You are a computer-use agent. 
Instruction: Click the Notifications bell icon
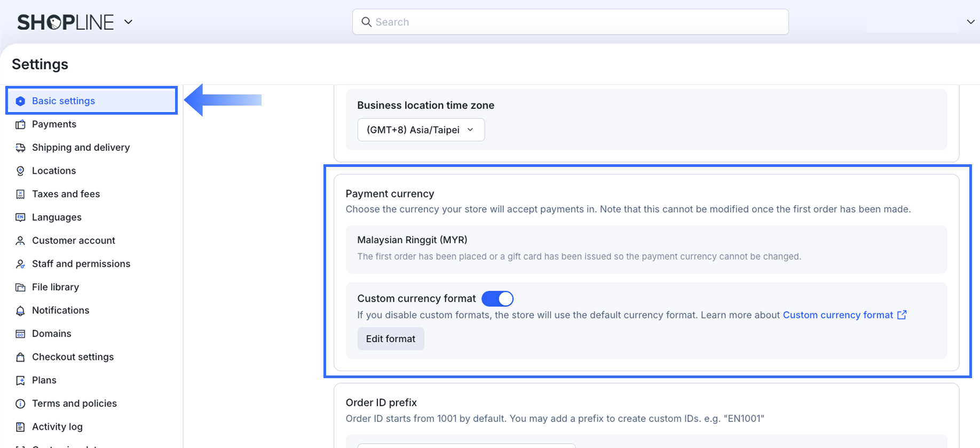tap(20, 310)
